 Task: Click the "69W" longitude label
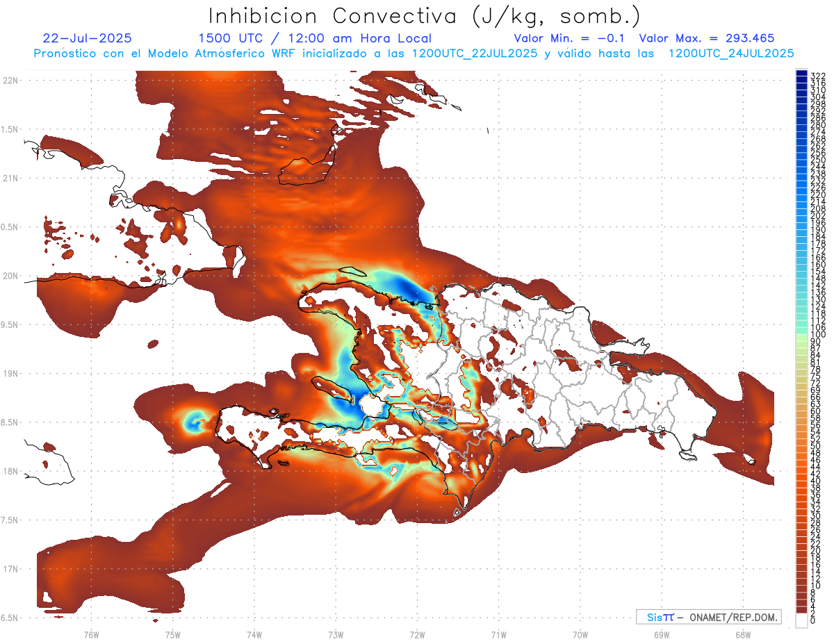661,634
